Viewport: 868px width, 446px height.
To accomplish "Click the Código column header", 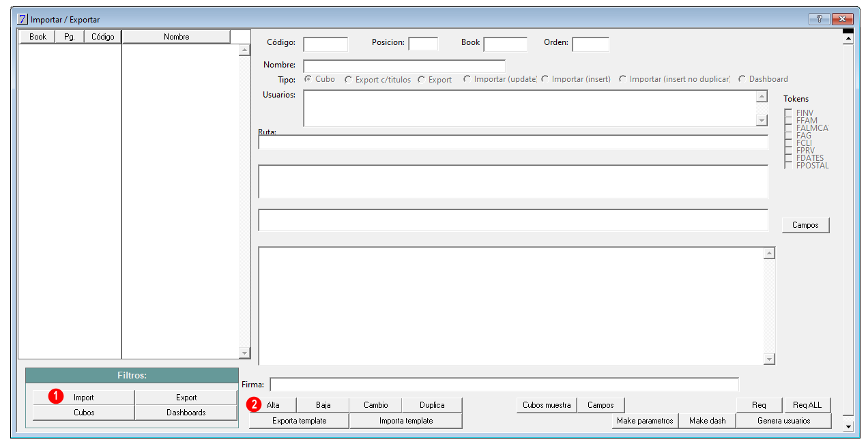I will 102,37.
